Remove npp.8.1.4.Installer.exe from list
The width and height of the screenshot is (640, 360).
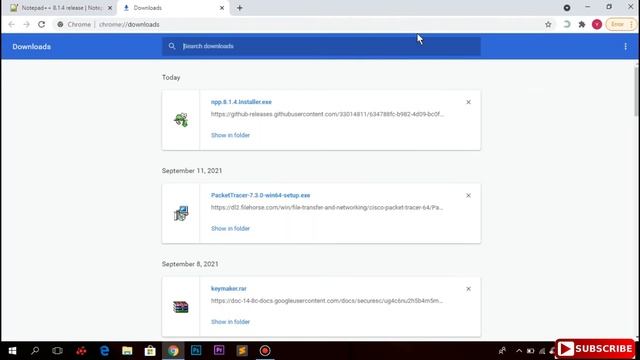point(468,102)
